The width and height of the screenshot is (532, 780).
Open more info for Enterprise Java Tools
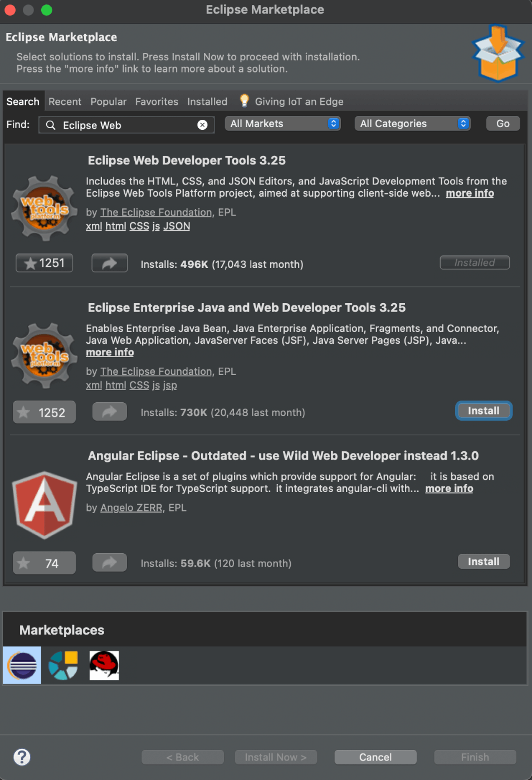click(110, 352)
